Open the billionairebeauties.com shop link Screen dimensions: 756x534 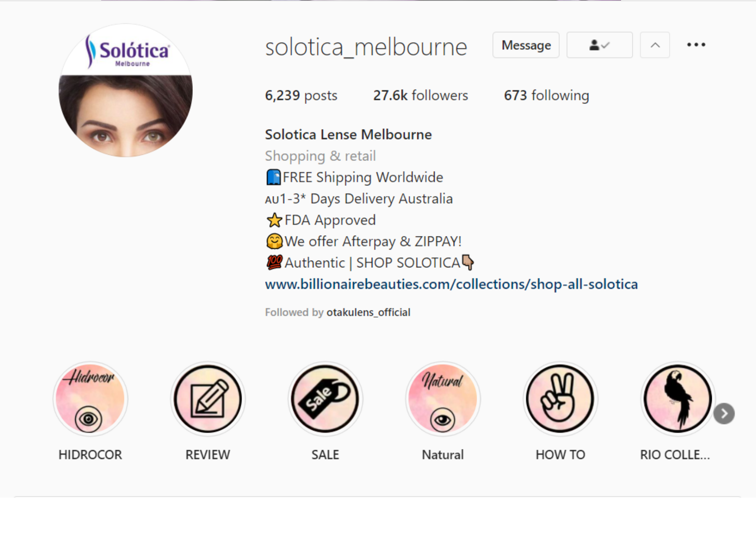451,284
